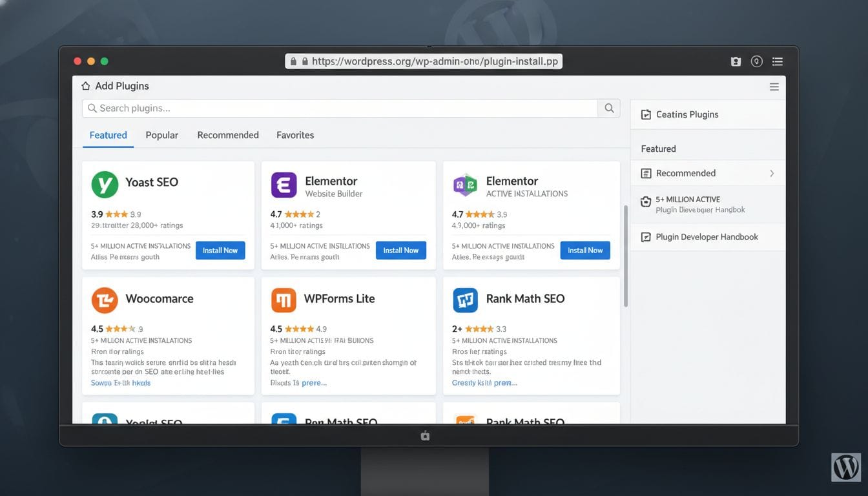
Task: Click the plugin list vertical scrollbar
Action: pos(625,256)
